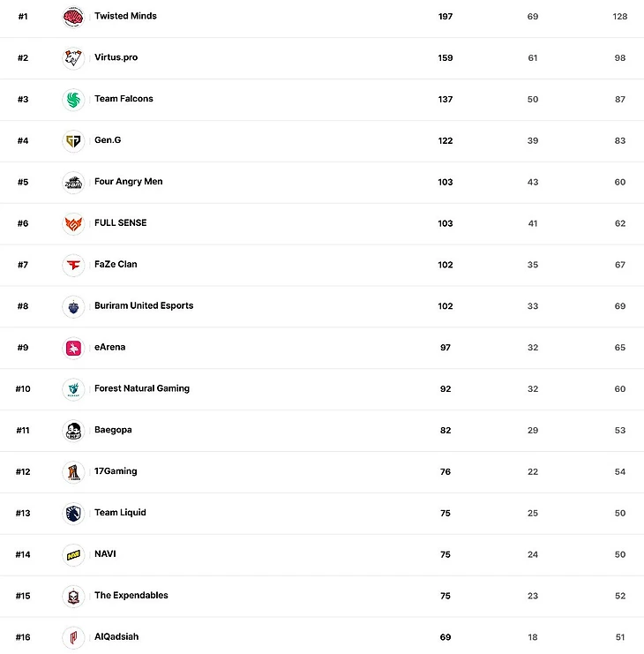644x654 pixels.
Task: Open the Team Falcons logo icon
Action: [x=74, y=100]
